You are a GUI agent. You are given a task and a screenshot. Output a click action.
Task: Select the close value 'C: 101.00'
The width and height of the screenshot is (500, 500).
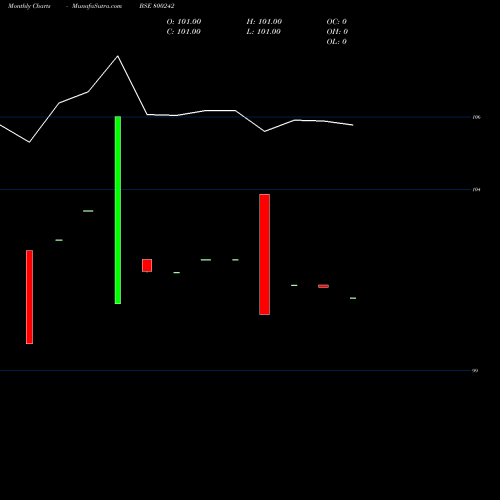click(x=183, y=32)
